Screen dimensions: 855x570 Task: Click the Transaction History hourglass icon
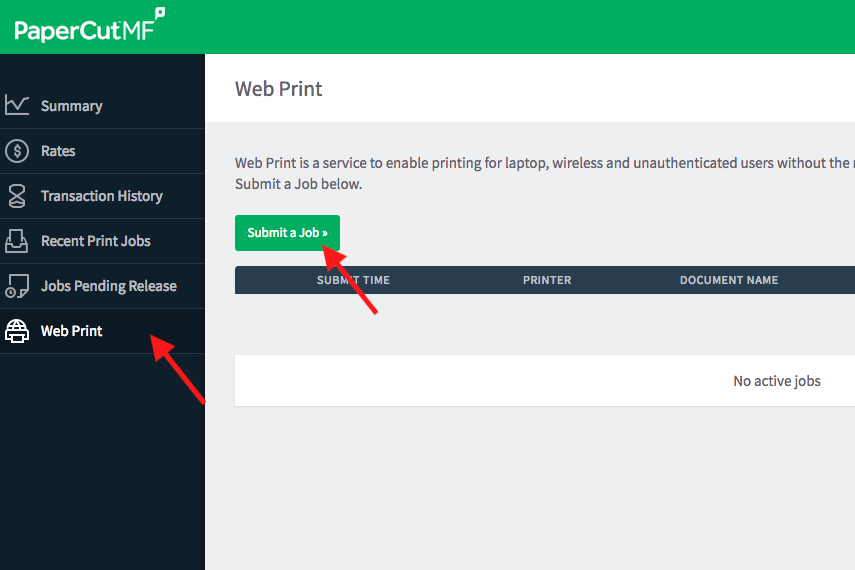tap(17, 196)
